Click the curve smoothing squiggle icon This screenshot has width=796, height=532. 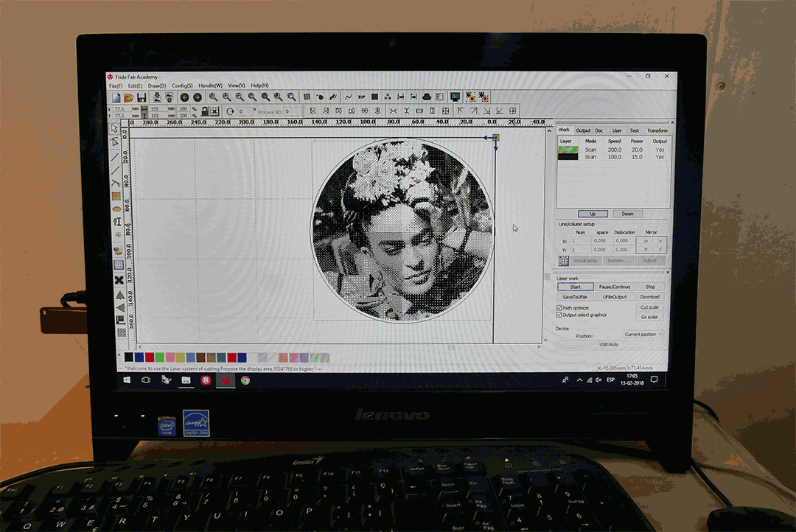[x=348, y=97]
